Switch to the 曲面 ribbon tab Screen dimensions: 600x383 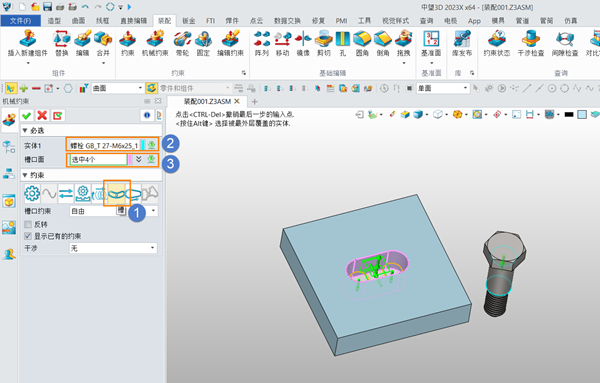pos(78,21)
